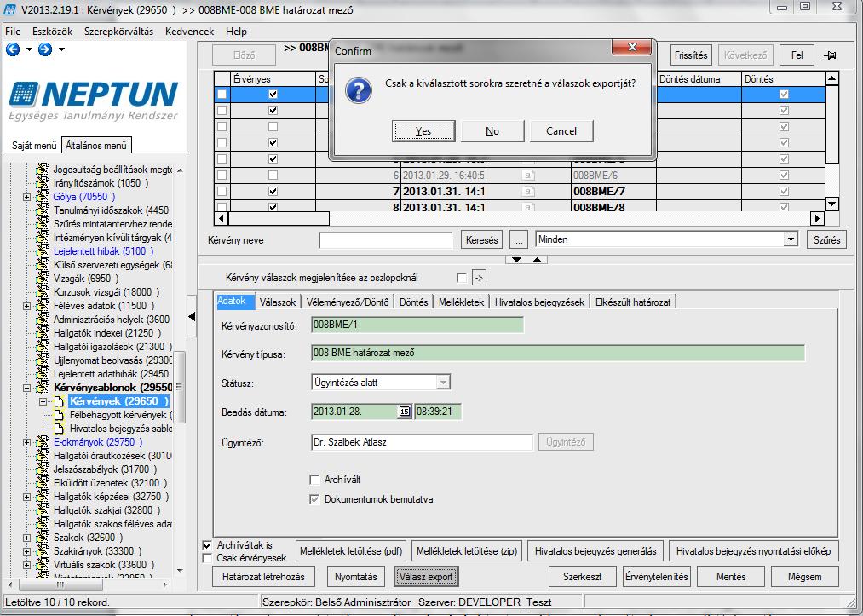Expand the Kérvények (29650) tree node

point(43,401)
